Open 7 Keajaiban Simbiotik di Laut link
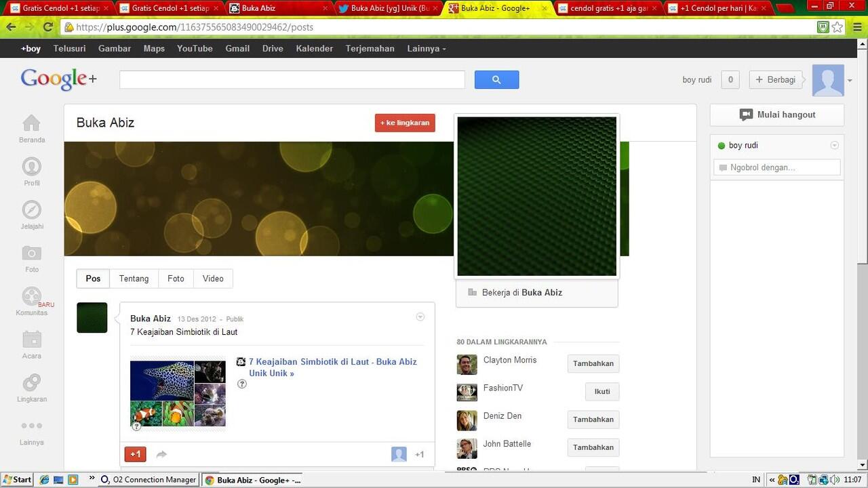 pyautogui.click(x=332, y=367)
